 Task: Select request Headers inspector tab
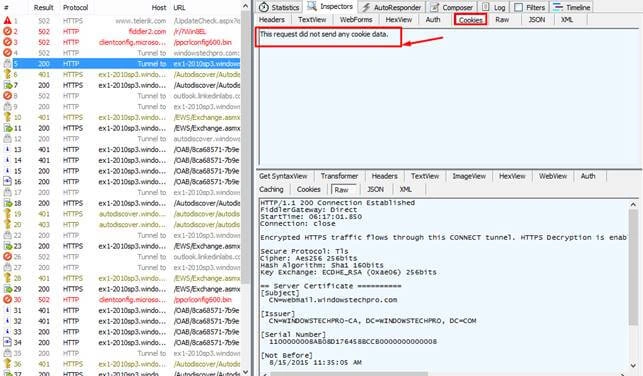pyautogui.click(x=271, y=20)
